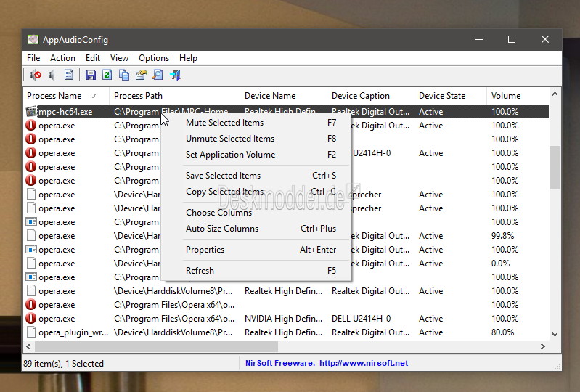Open Properties from context menu

coord(256,249)
